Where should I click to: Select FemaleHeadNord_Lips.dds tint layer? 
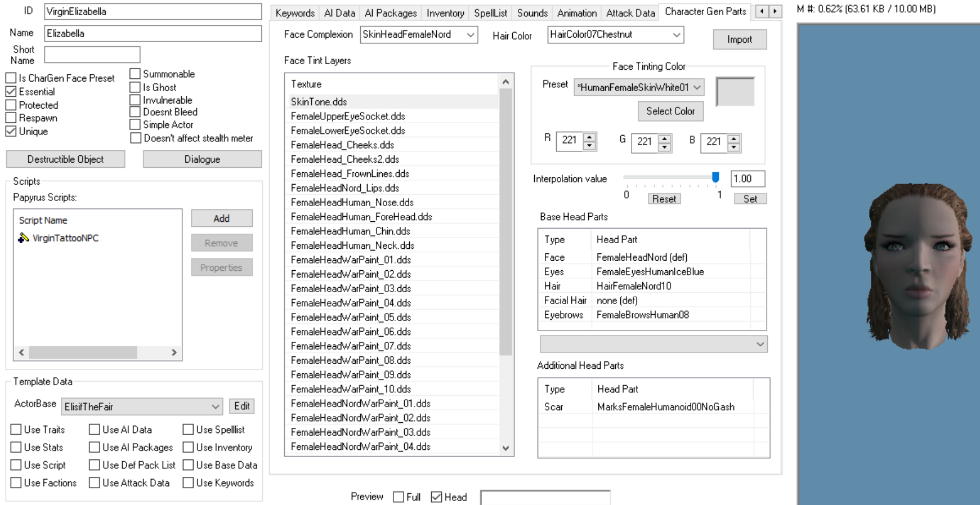pyautogui.click(x=392, y=188)
